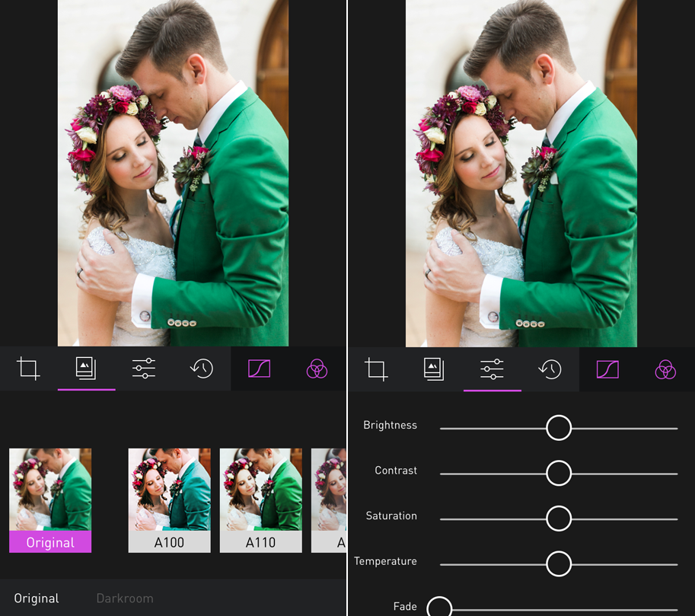Open filters icon in right toolbar
Viewport: 695px width, 616px height.
434,369
